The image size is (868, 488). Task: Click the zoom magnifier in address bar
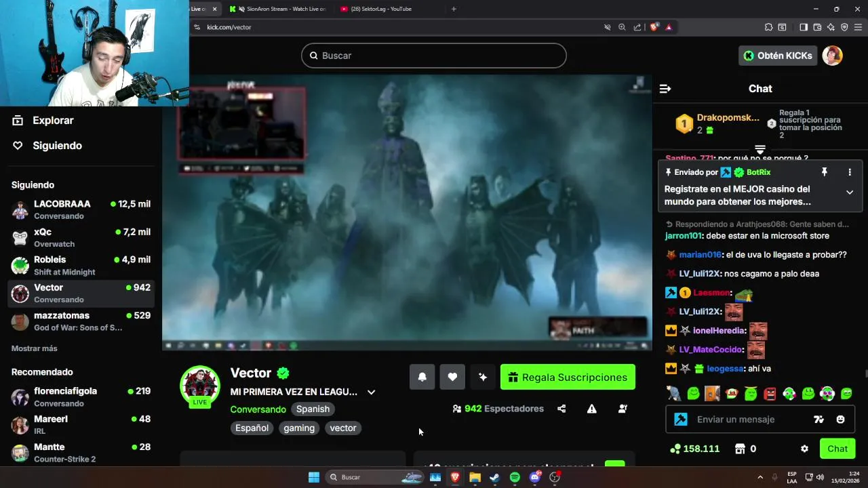622,27
